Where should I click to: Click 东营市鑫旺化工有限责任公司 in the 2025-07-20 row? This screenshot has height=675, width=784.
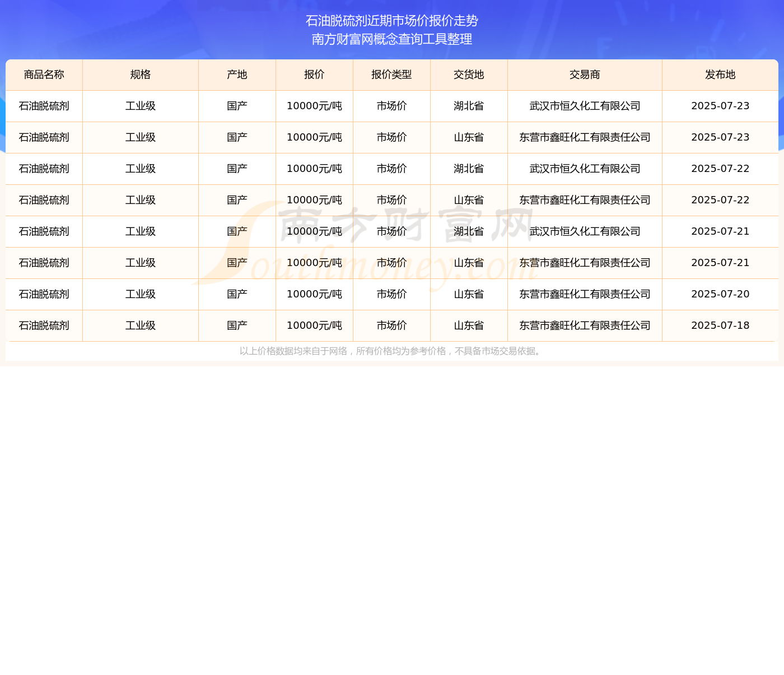585,294
